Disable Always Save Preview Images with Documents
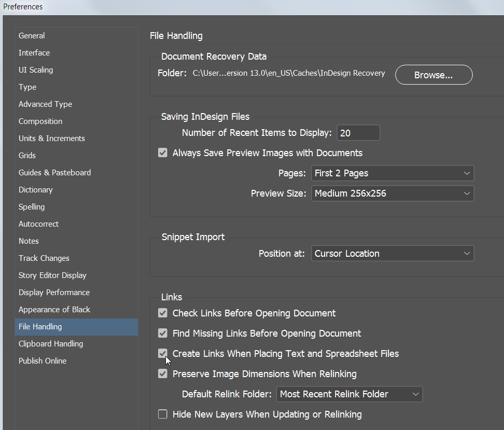Image resolution: width=504 pixels, height=430 pixels. (163, 152)
